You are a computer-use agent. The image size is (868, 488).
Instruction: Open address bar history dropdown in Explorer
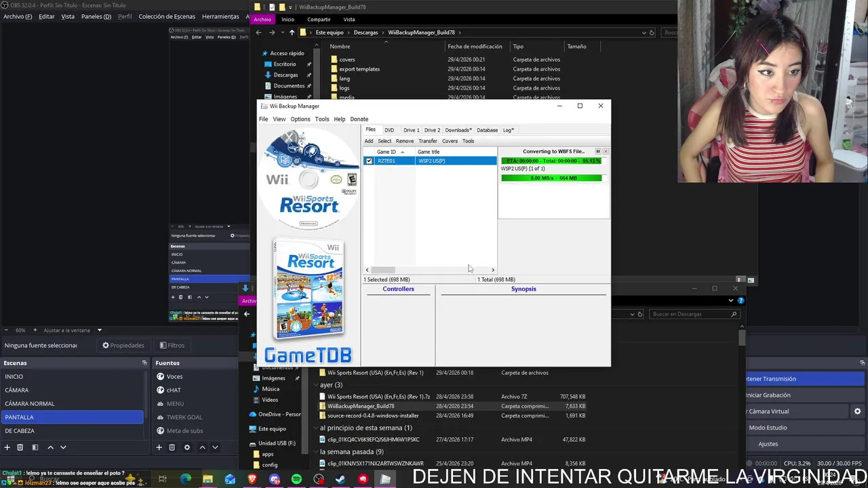[x=643, y=33]
